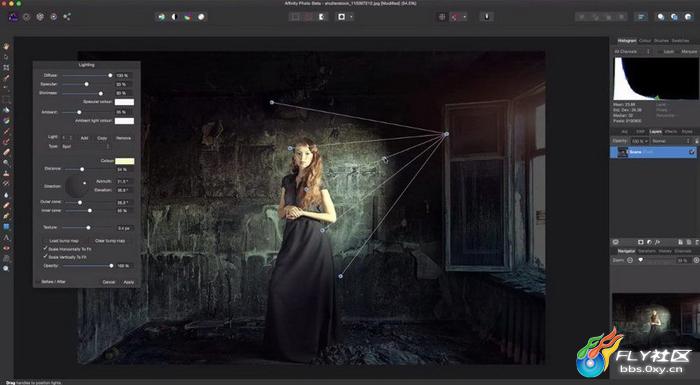
Task: Apply Auto Levels from the toolbar
Action: (161, 17)
